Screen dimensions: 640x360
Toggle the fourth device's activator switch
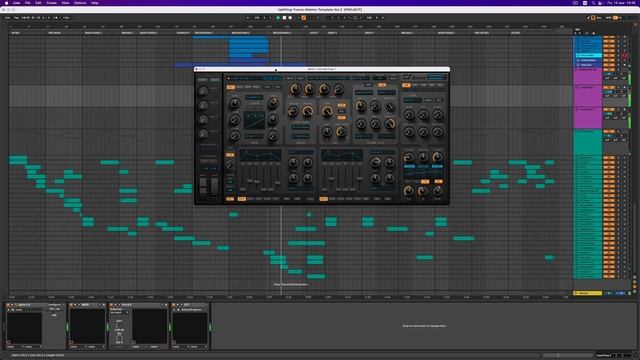pos(174,305)
